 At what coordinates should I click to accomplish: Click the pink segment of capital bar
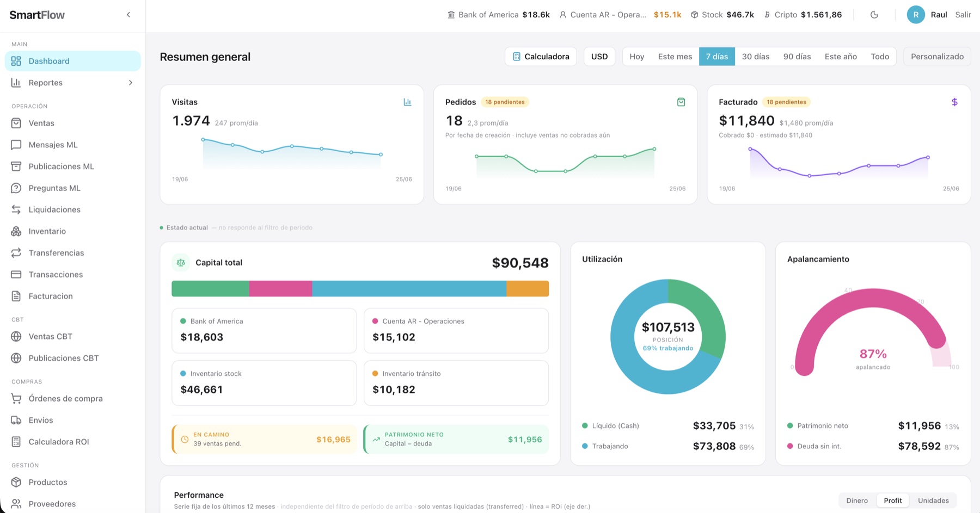280,289
